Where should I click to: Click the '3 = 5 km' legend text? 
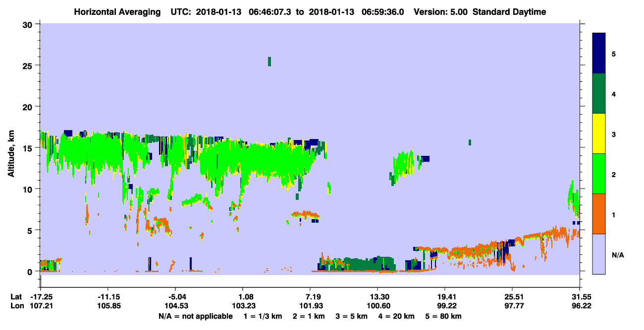coord(352,316)
